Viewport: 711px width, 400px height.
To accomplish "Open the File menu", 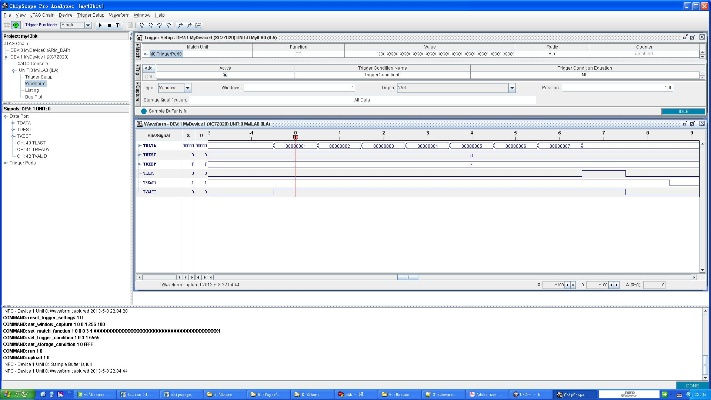I will (x=7, y=16).
